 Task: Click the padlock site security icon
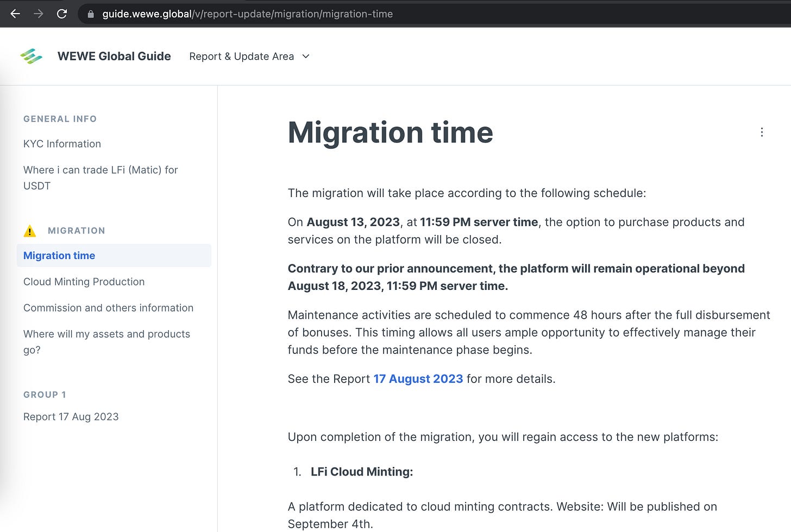coord(91,14)
